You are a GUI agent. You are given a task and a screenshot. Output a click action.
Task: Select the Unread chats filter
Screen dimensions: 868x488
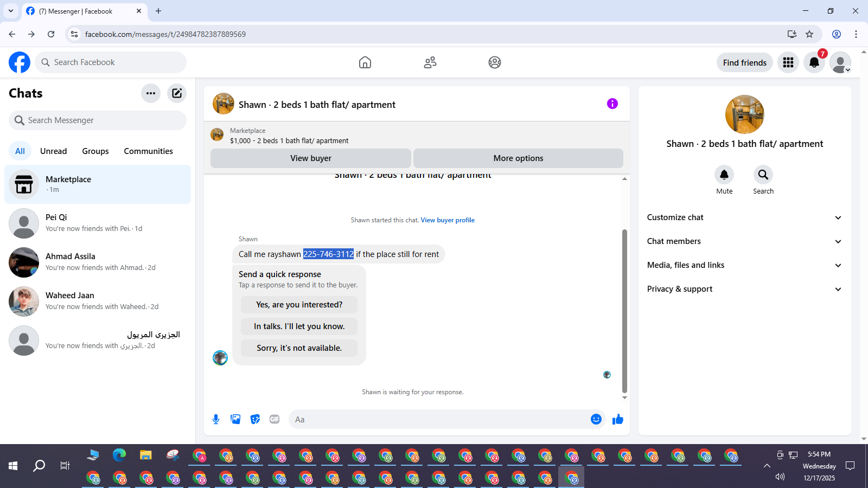pos(54,151)
